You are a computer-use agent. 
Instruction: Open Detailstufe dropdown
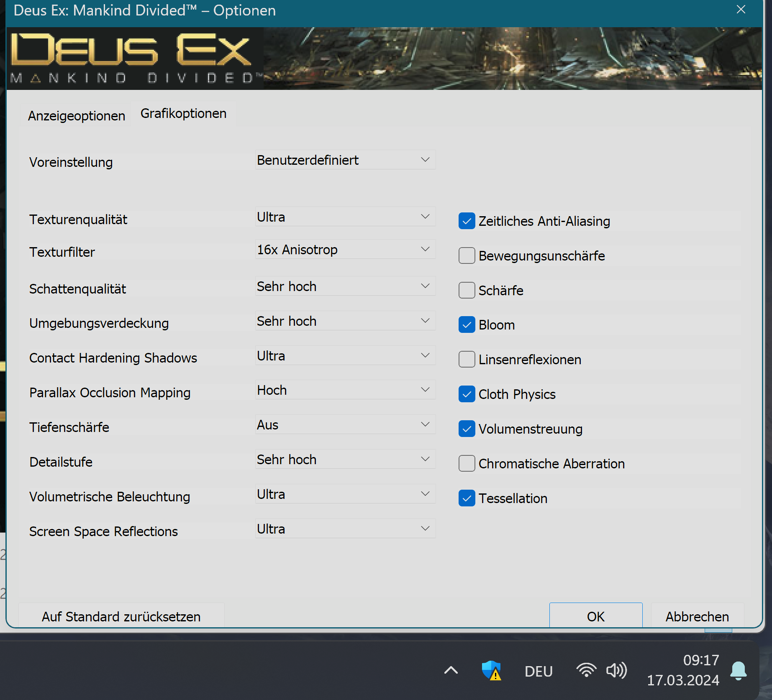[x=345, y=459]
